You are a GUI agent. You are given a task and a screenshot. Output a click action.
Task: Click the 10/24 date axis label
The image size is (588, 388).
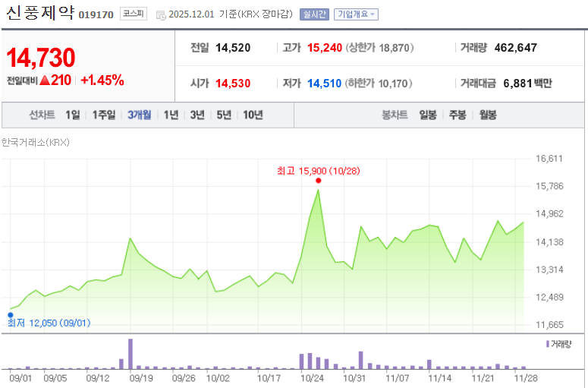coord(312,378)
